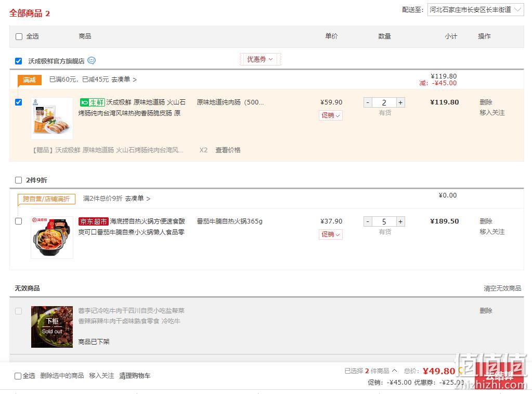Image resolution: width=532 pixels, height=394 pixels.
Task: Click the total price ¥49.80
Action: tap(439, 371)
